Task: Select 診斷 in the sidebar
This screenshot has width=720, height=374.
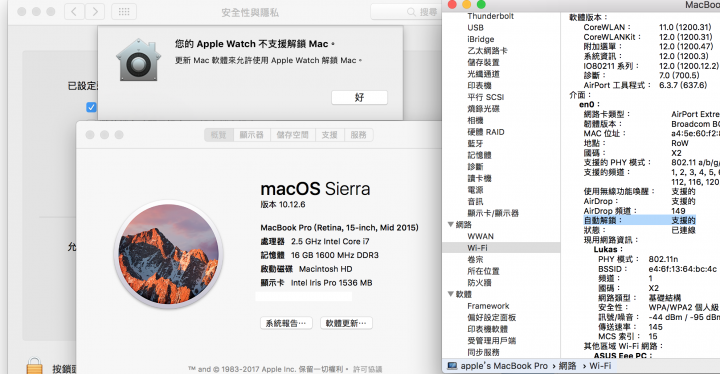Action: tap(475, 166)
